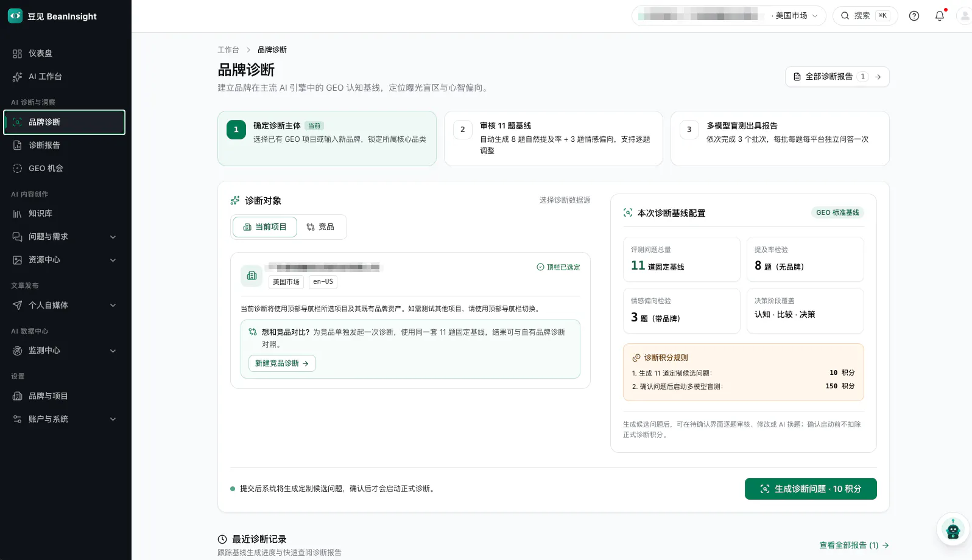Select step 3 多模型盲测出具报告 card
Screen dimensions: 972x560
[x=780, y=138]
